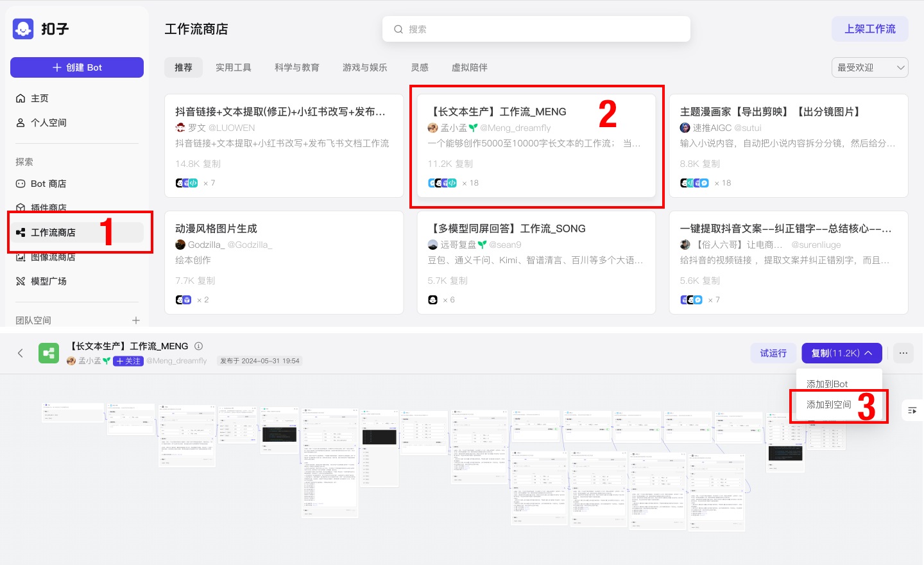The height and width of the screenshot is (565, 924).
Task: Click node icons on 主题漫画家 card ×18
Action: [x=695, y=183]
